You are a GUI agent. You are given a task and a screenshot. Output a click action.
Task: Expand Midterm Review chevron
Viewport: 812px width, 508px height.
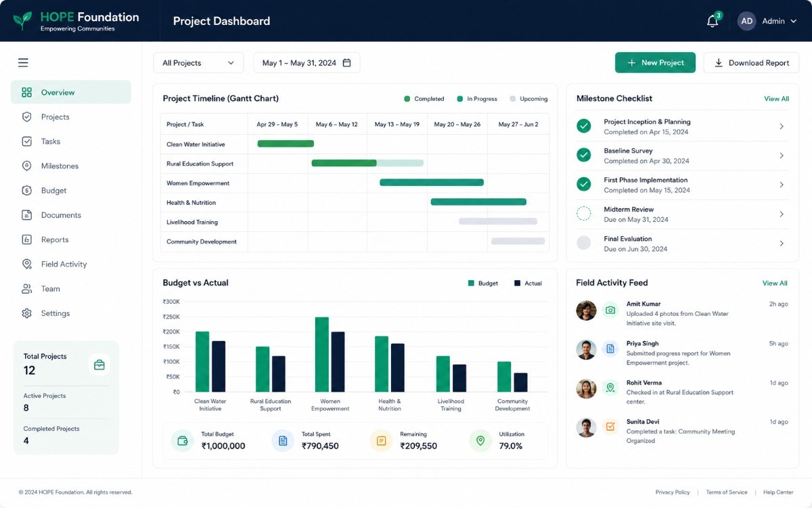tap(782, 214)
